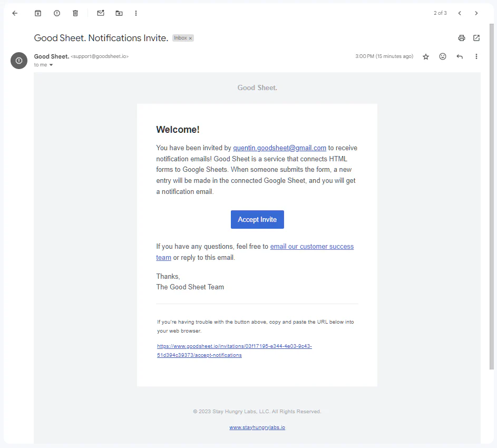Click the Accept Invite button
The image size is (497, 448).
pos(257,219)
